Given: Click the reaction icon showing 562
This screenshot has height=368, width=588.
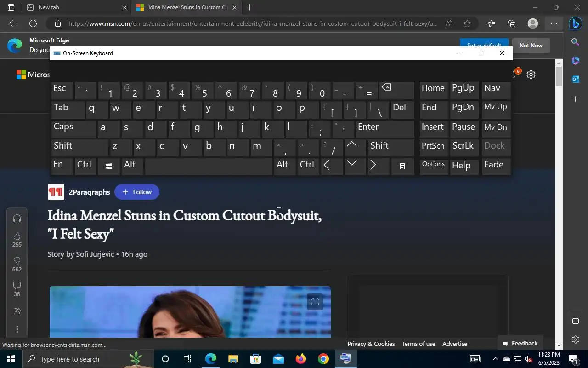Looking at the screenshot, I should [17, 261].
